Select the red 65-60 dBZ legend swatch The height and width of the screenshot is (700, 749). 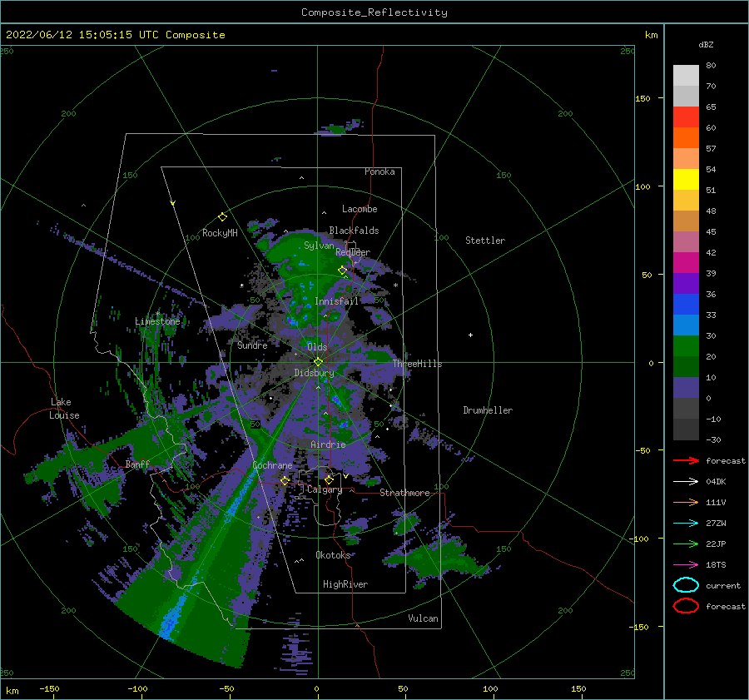coord(686,117)
